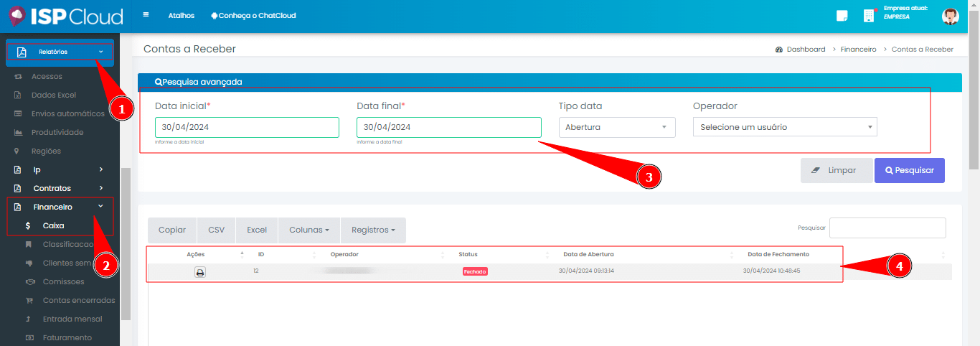Open the Tipo data dropdown
The width and height of the screenshot is (980, 346).
point(616,127)
